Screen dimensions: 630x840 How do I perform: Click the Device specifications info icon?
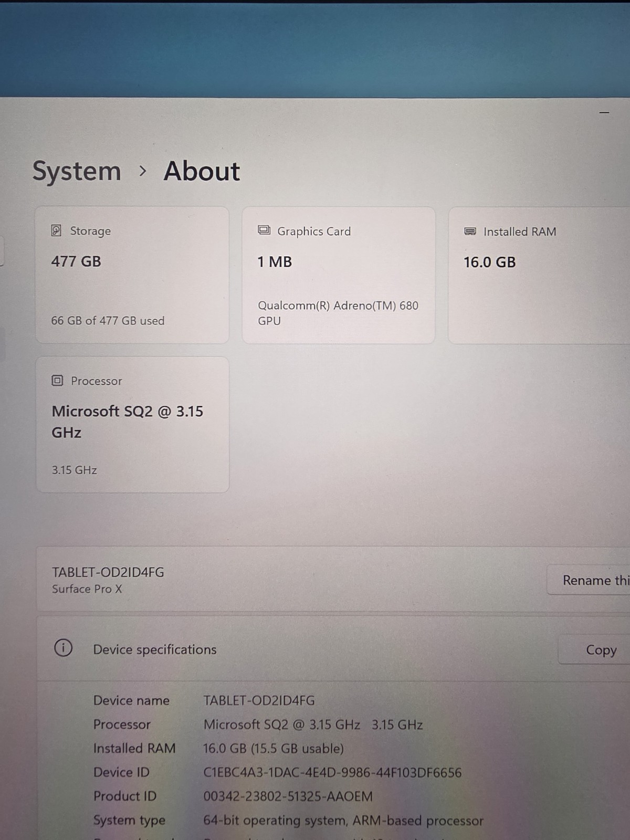click(x=63, y=648)
